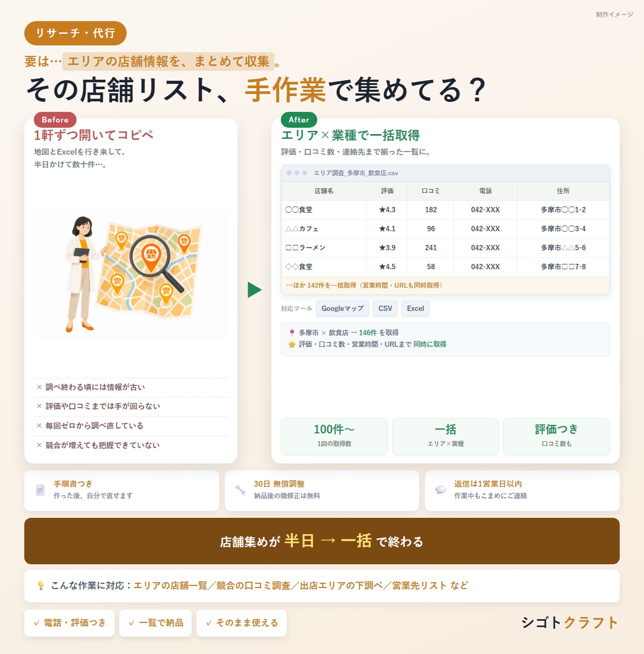Click the エリアの店舗情報を、まとめて収集 highlighted phrase
The height and width of the screenshot is (654, 644).
pos(168,62)
